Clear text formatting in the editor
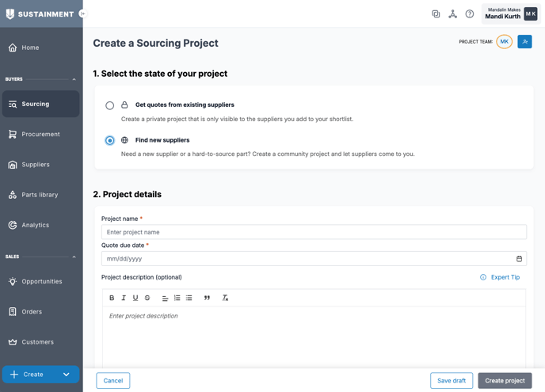The width and height of the screenshot is (545, 392). (225, 298)
